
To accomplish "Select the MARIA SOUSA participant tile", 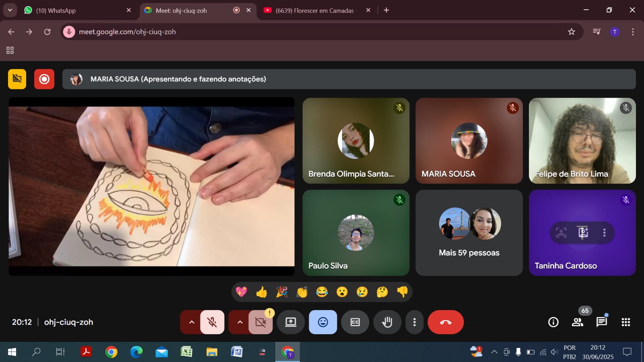I will coord(469,141).
